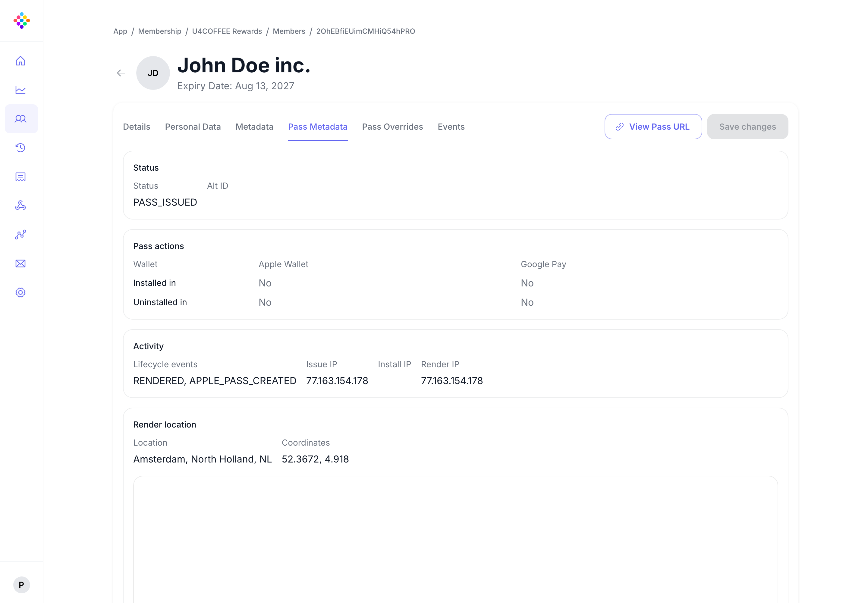
Task: Click the Expiry Date Aug 13, 2027 text
Action: point(236,86)
